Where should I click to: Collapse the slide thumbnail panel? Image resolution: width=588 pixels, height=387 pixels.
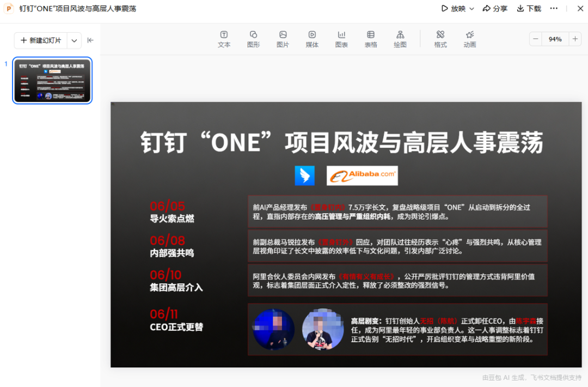90,40
